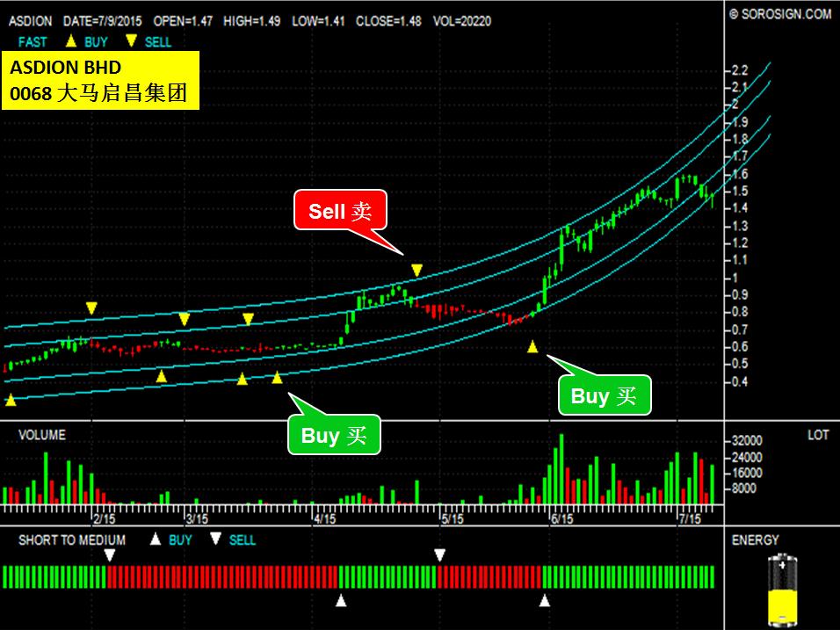Click the 2.2 price axis label
Viewport: 840px width, 630px height.
(739, 70)
